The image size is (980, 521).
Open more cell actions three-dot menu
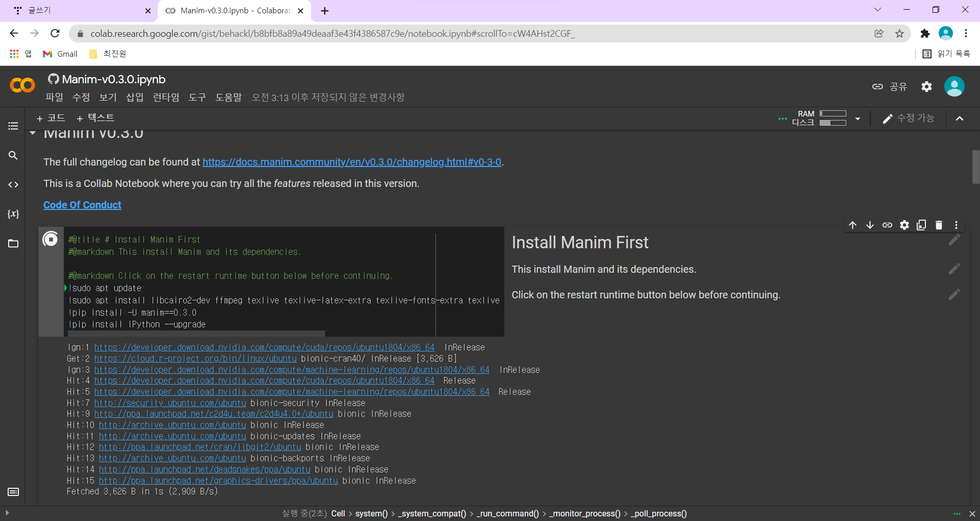956,225
